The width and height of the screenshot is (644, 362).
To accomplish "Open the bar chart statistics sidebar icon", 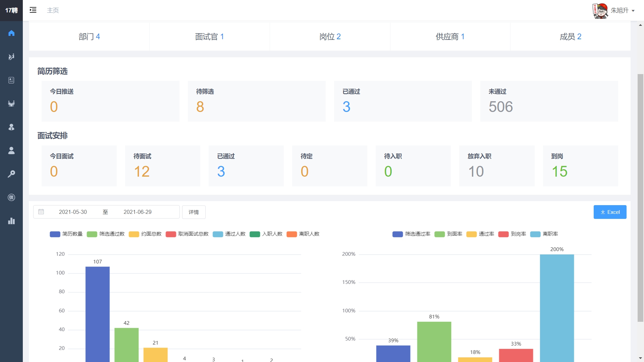I will (11, 221).
